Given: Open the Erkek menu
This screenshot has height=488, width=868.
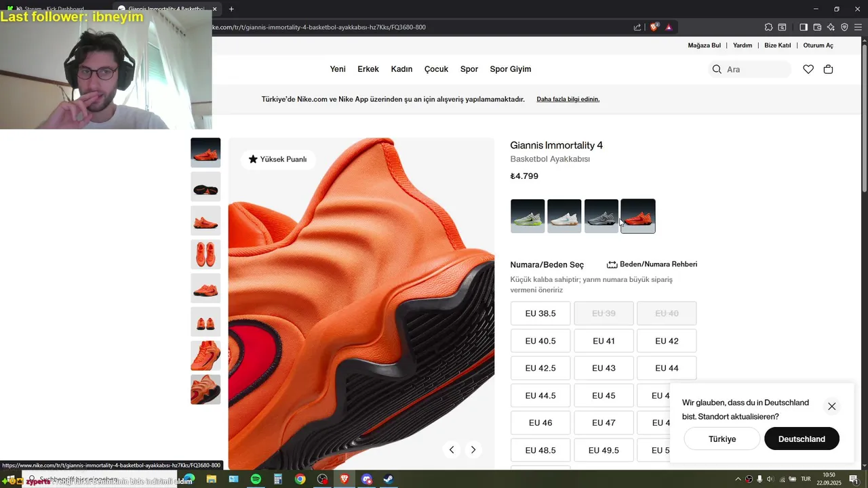Looking at the screenshot, I should [368, 69].
